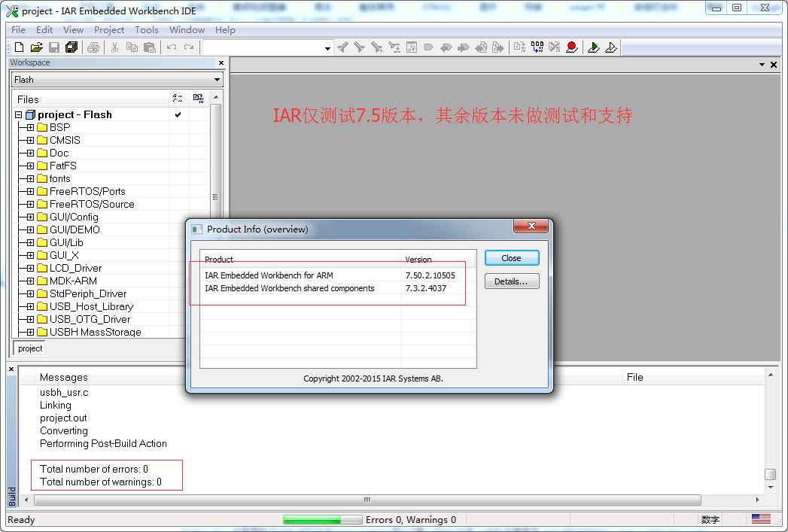Close the Build messages panel
788x532 pixels.
(11, 369)
